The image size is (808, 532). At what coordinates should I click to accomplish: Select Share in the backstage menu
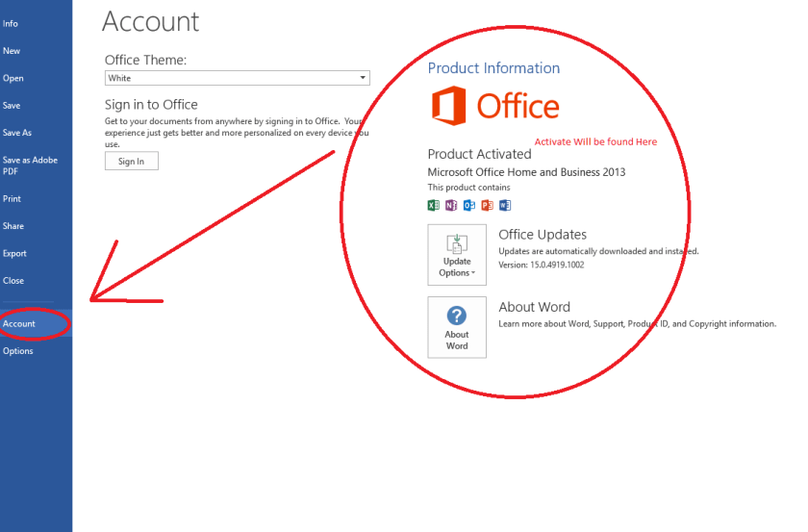[13, 226]
